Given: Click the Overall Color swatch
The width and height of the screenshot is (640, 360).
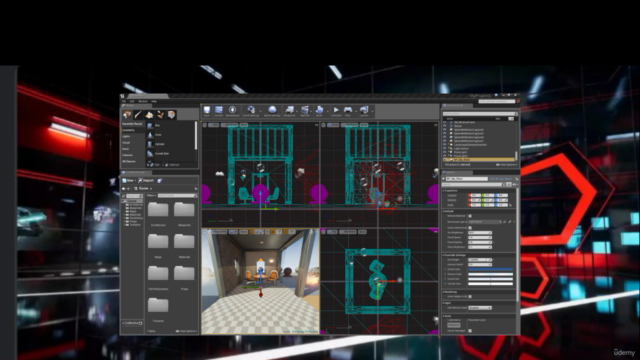Looking at the screenshot, I should pyautogui.click(x=491, y=284).
